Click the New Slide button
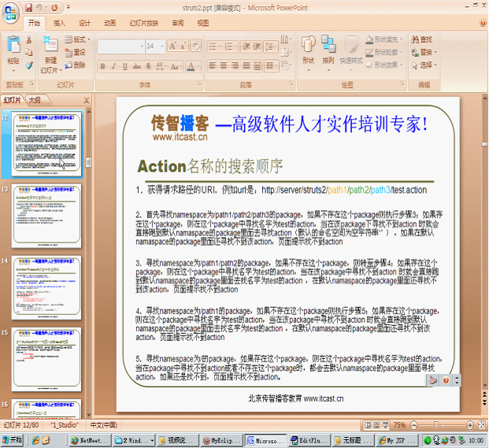The image size is (489, 448). (50, 54)
